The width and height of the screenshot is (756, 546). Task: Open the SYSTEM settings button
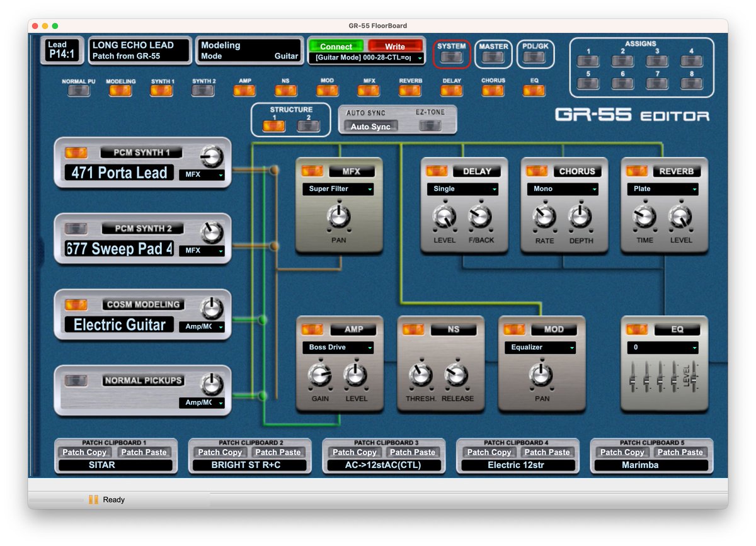pos(451,57)
